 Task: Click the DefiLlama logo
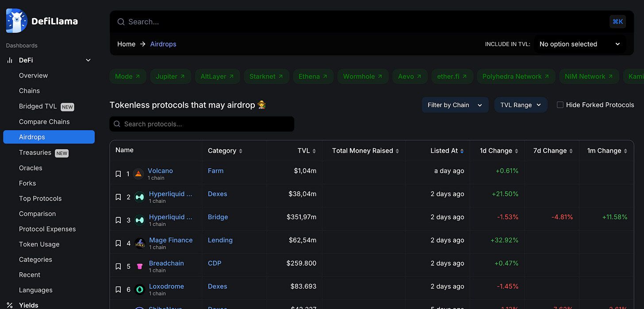point(42,21)
